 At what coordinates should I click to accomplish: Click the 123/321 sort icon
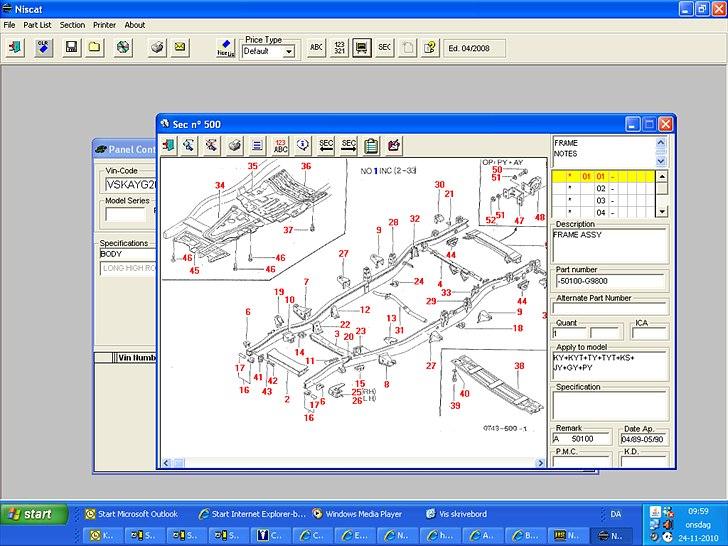tap(339, 47)
